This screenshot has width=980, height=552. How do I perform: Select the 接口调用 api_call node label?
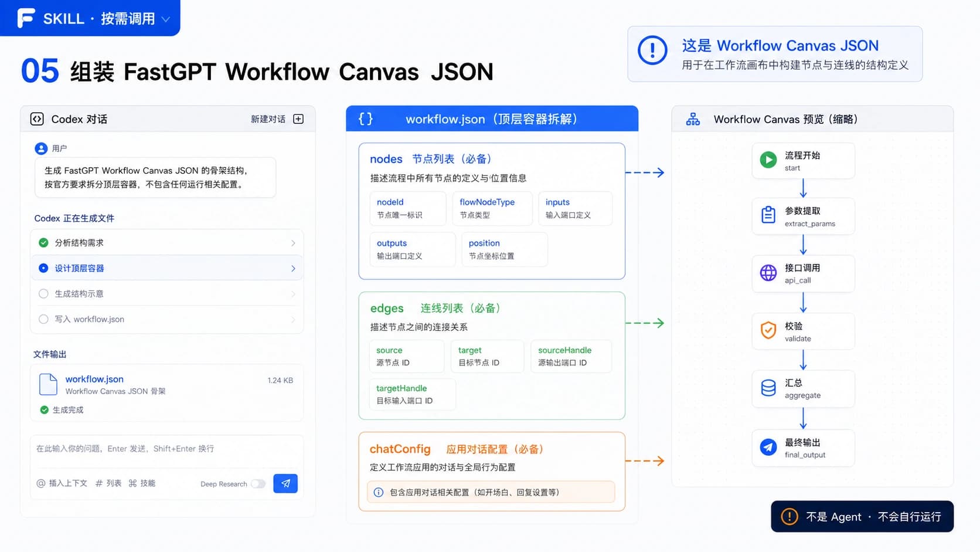point(802,273)
